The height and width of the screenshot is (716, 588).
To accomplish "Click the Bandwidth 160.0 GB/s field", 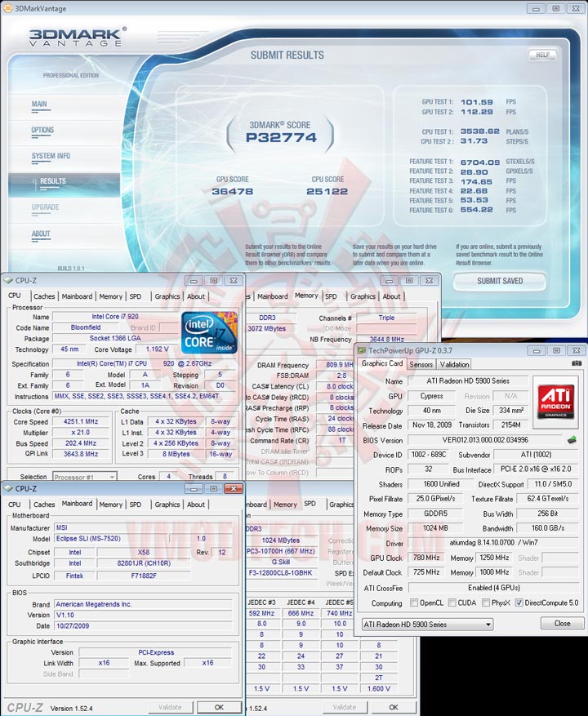I will tap(548, 528).
